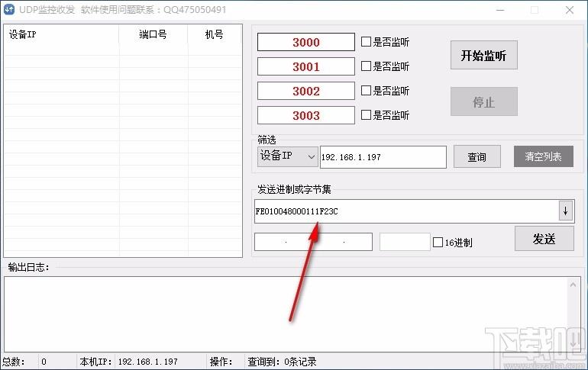Enable listening for port 3000
588x370 pixels.
(x=366, y=41)
